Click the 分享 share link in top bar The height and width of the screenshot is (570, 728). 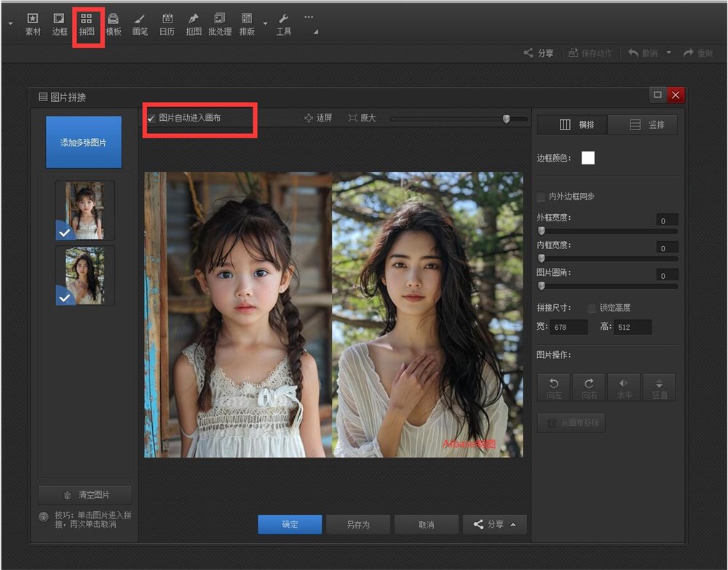pyautogui.click(x=539, y=53)
